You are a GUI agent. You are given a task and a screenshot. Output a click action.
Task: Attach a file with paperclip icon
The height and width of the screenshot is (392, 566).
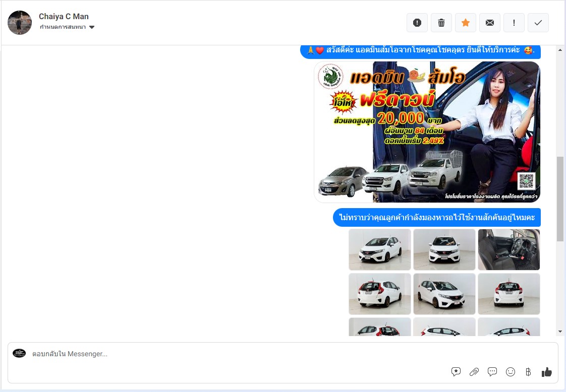474,372
